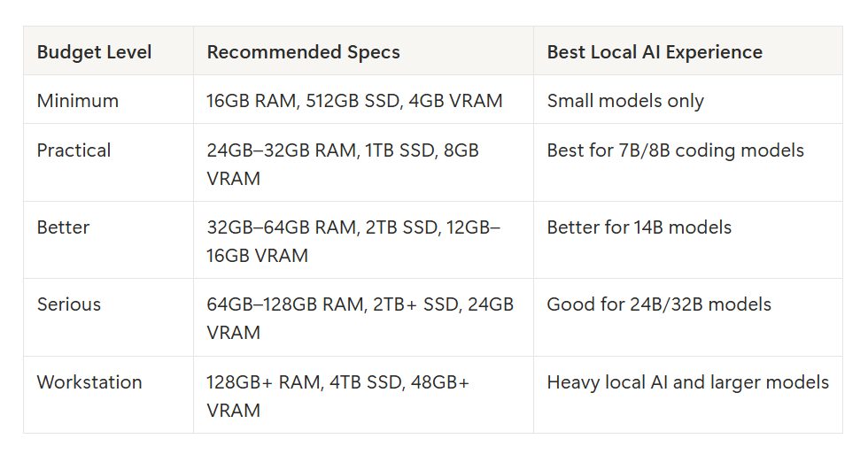
Task: Click the Budget Level column header
Action: (x=108, y=51)
